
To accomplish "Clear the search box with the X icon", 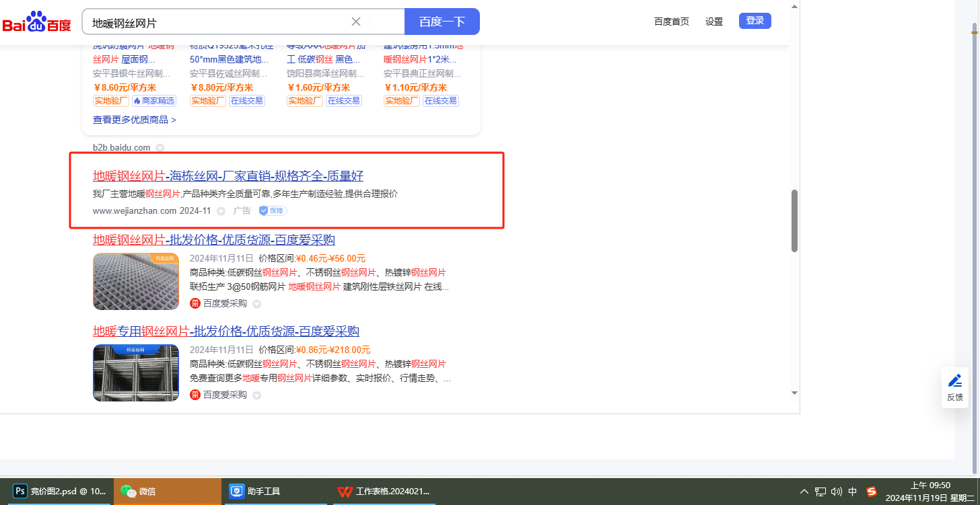I will click(x=356, y=22).
